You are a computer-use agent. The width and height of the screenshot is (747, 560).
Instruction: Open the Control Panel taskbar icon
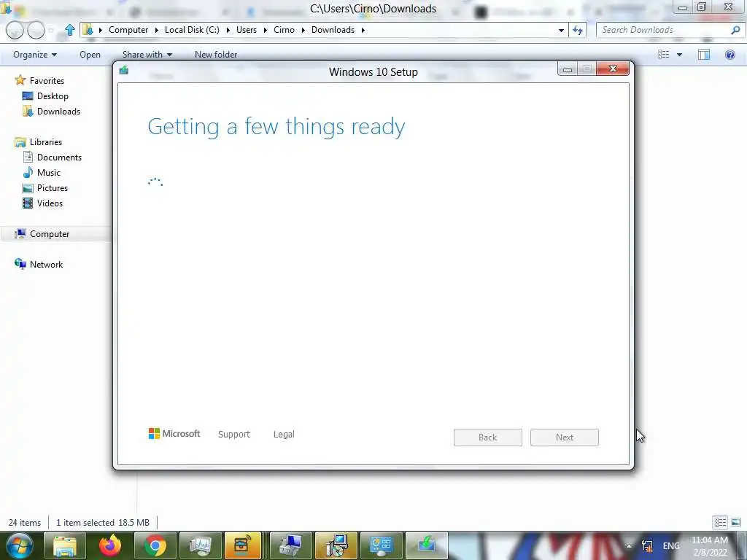pos(381,545)
